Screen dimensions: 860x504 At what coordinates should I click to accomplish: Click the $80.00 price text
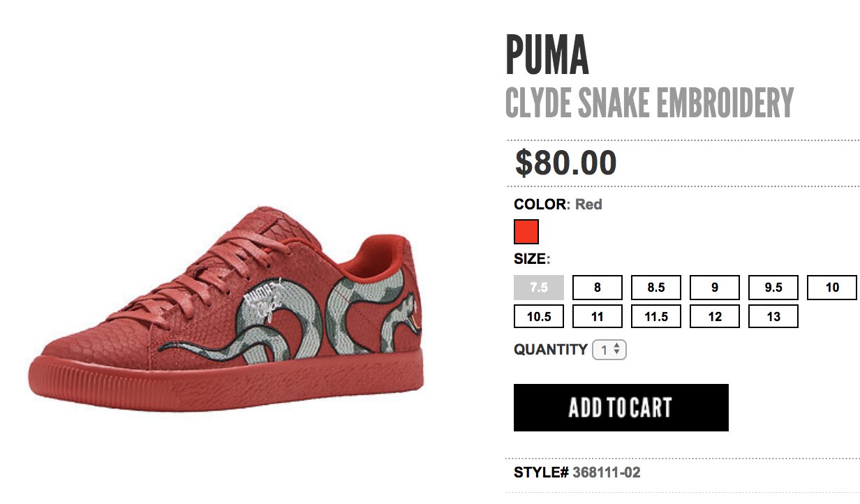[566, 163]
